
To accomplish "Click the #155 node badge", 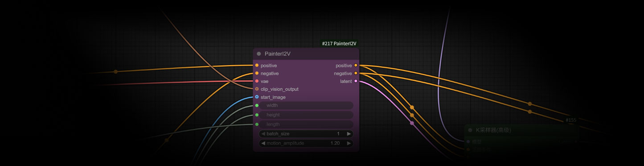I will (x=571, y=120).
